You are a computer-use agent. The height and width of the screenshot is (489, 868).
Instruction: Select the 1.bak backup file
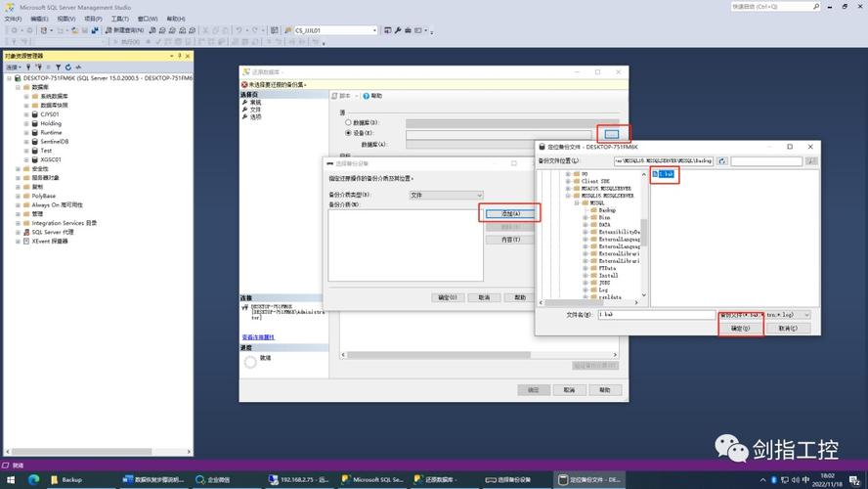665,175
